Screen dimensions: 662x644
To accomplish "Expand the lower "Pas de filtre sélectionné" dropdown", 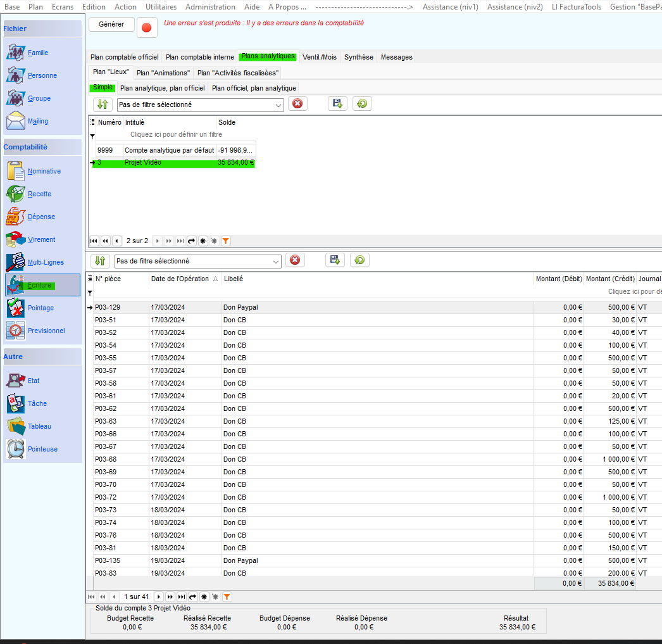I will (x=275, y=261).
